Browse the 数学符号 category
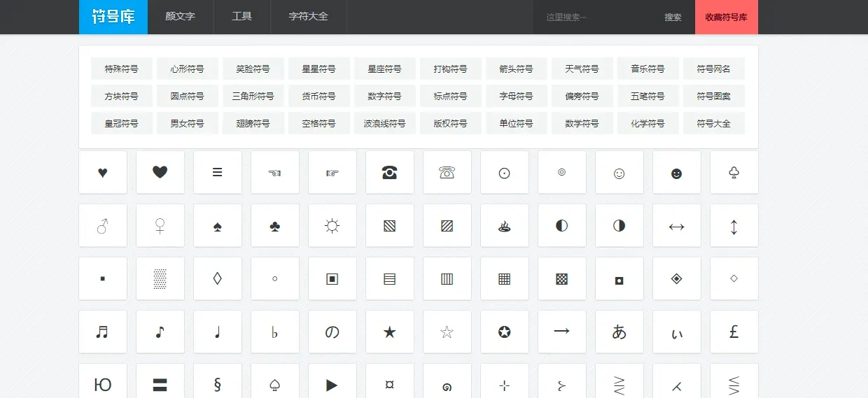 [x=582, y=123]
